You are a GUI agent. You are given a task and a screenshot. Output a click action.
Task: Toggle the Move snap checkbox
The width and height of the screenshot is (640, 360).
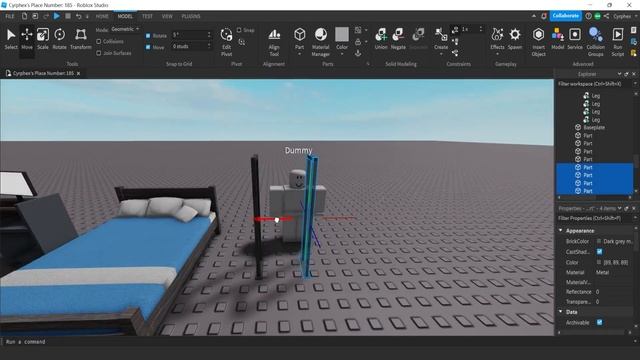tap(148, 47)
